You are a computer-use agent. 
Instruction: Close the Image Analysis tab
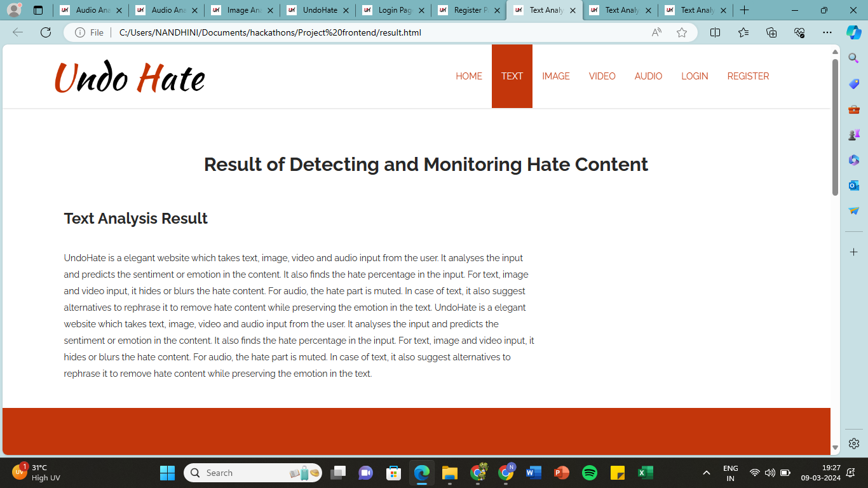[x=270, y=10]
